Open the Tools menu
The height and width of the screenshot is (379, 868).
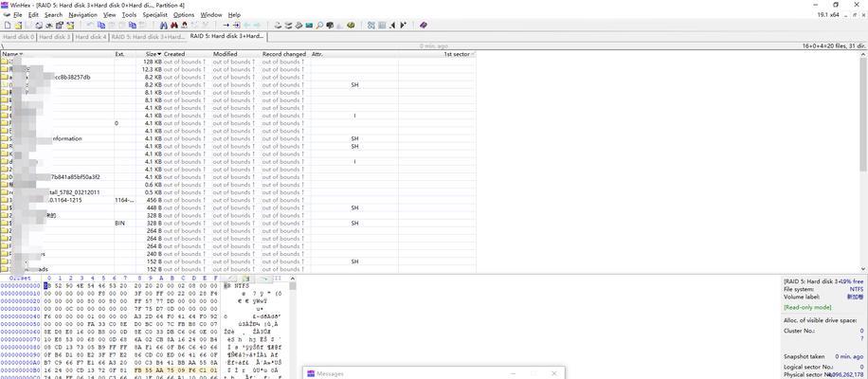tap(129, 15)
